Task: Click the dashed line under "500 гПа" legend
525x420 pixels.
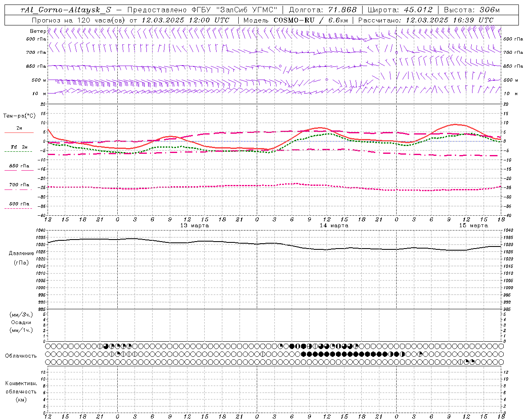Action: [x=18, y=208]
